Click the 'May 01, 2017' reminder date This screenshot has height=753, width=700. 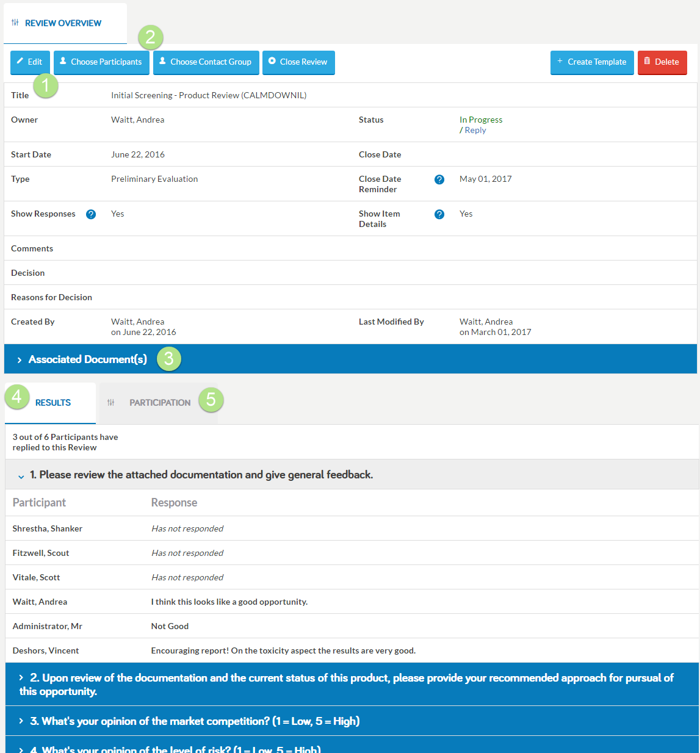486,179
